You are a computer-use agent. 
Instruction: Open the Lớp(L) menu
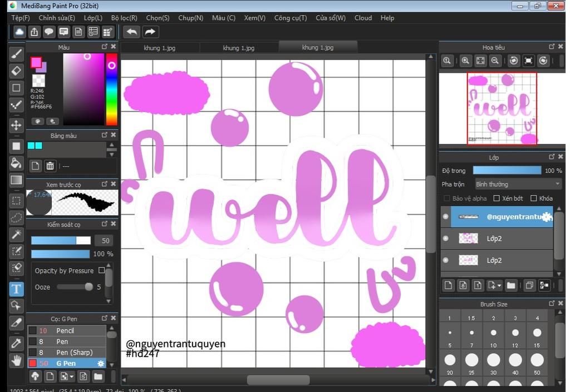tap(93, 18)
